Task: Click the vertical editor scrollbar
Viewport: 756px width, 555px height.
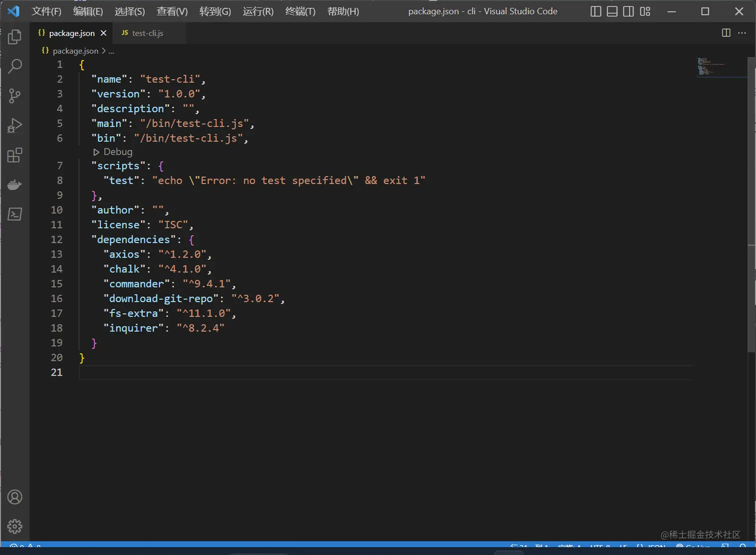Action: [751, 205]
